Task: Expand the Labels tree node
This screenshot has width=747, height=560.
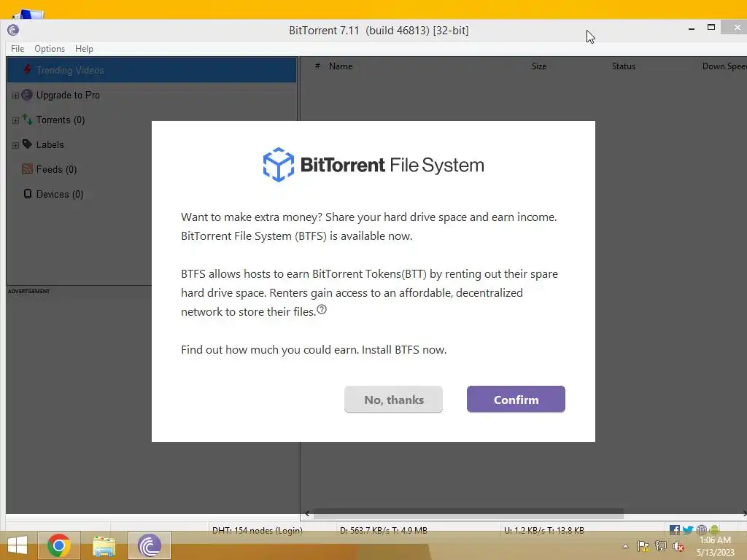Action: coord(15,145)
